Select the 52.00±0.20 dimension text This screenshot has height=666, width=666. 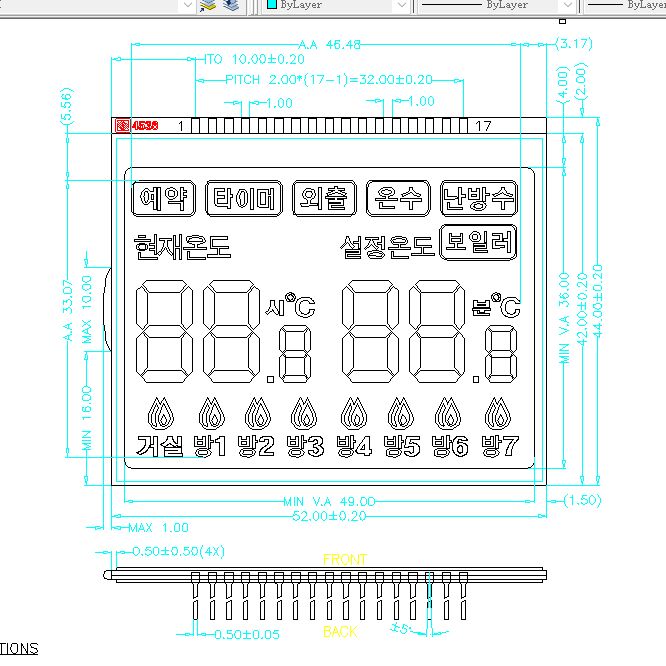click(328, 515)
